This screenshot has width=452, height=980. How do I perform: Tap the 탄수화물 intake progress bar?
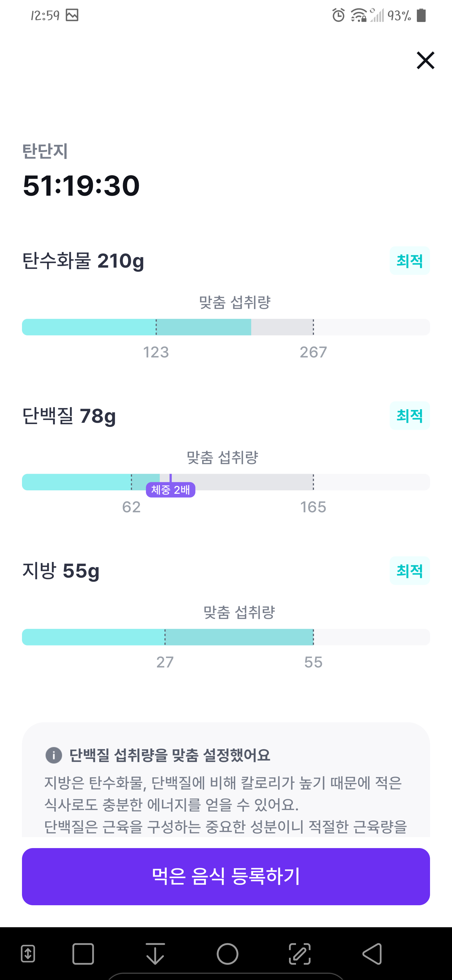click(226, 327)
